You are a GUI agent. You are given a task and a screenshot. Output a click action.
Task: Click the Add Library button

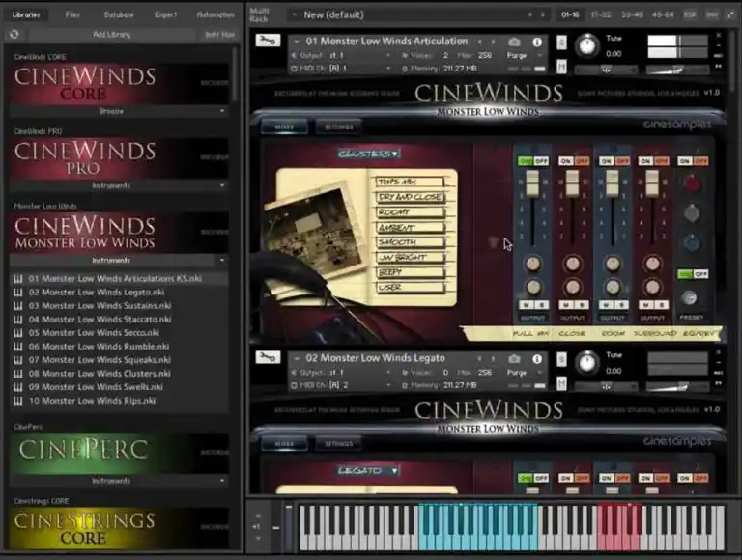point(112,34)
